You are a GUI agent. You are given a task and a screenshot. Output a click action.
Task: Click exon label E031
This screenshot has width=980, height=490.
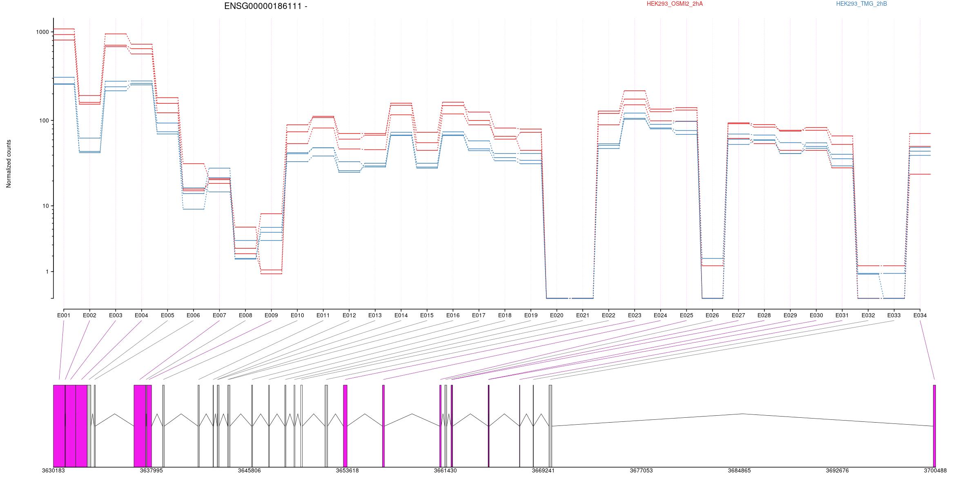pyautogui.click(x=842, y=315)
